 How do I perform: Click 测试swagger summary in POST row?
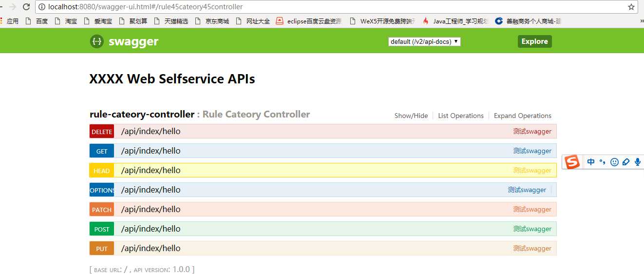532,229
